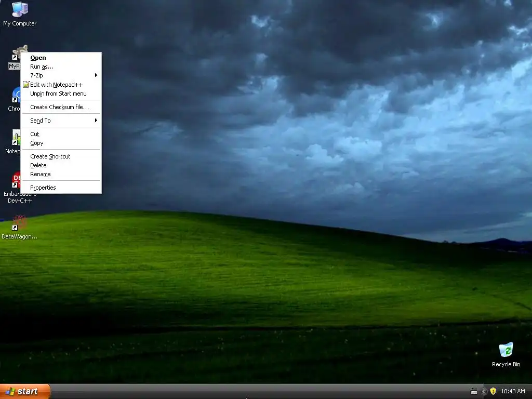532x399 pixels.
Task: Click the yellow security shield tray icon
Action: click(x=493, y=391)
